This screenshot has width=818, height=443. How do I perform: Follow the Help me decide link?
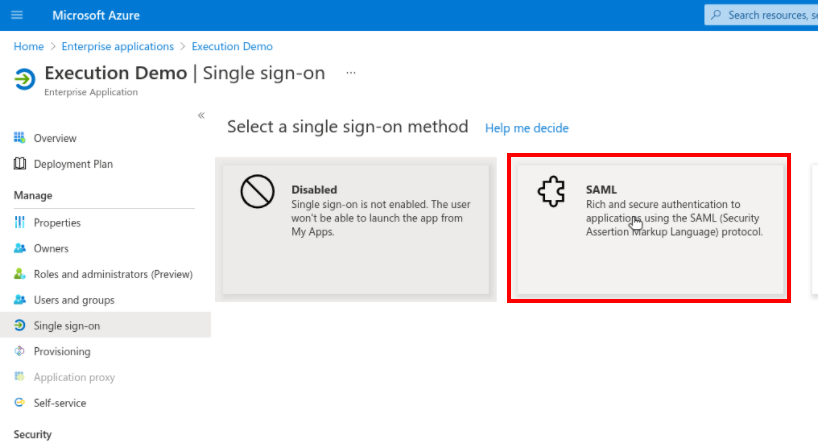[526, 128]
